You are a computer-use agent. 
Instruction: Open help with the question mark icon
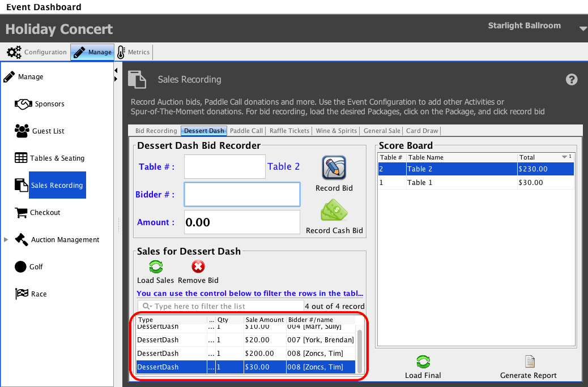click(572, 79)
